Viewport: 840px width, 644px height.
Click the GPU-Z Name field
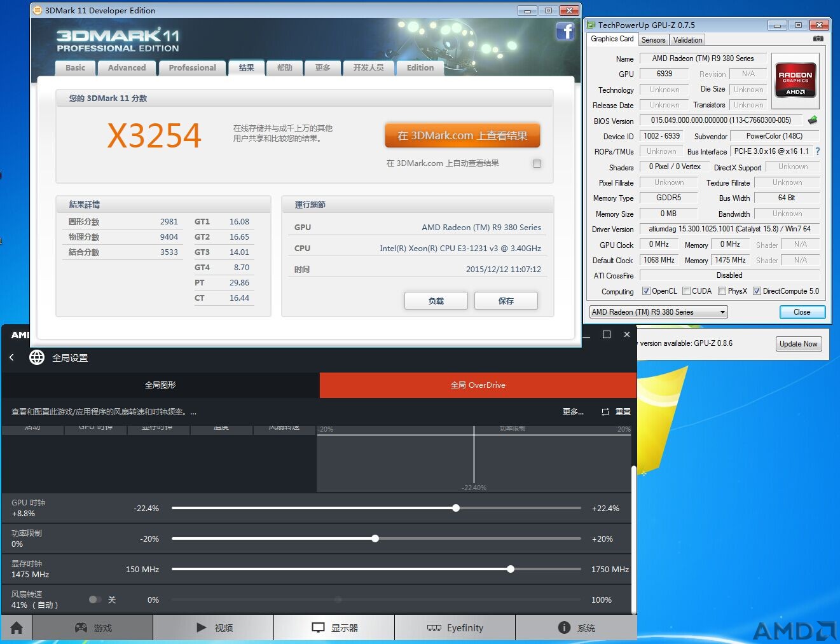tap(703, 58)
